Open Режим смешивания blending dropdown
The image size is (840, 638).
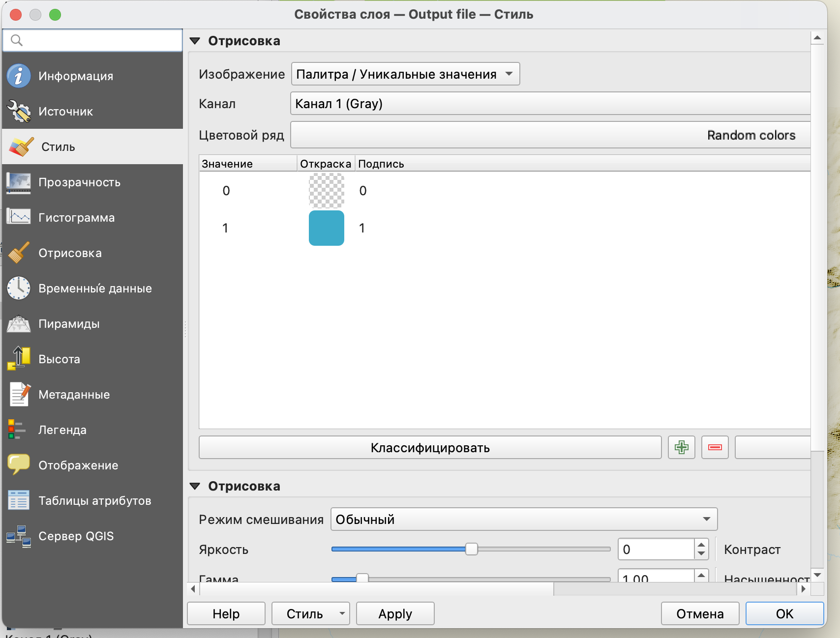tap(524, 520)
